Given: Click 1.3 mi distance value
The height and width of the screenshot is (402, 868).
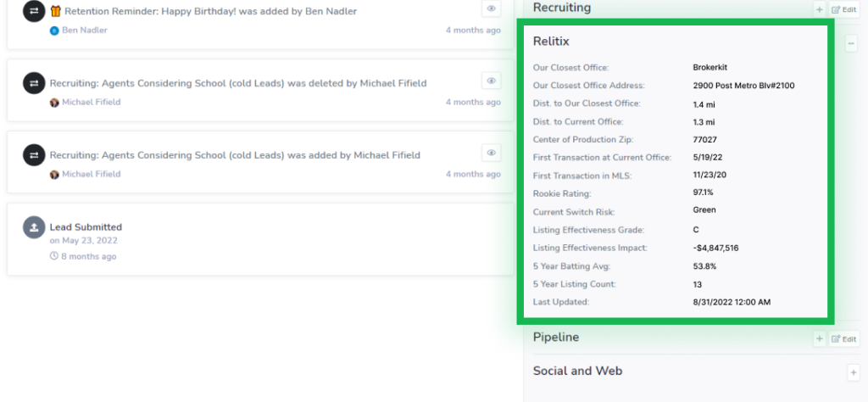Looking at the screenshot, I should (704, 122).
